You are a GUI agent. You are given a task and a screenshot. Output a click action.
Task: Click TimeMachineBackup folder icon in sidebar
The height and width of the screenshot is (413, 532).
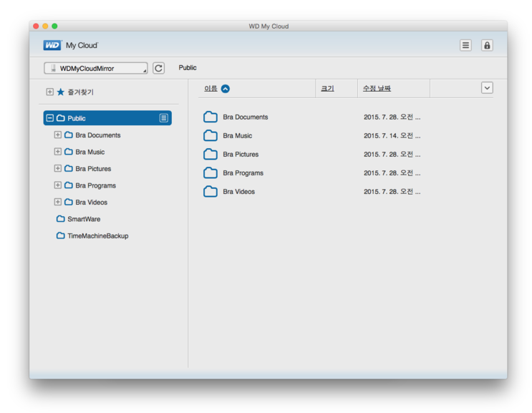click(x=61, y=235)
